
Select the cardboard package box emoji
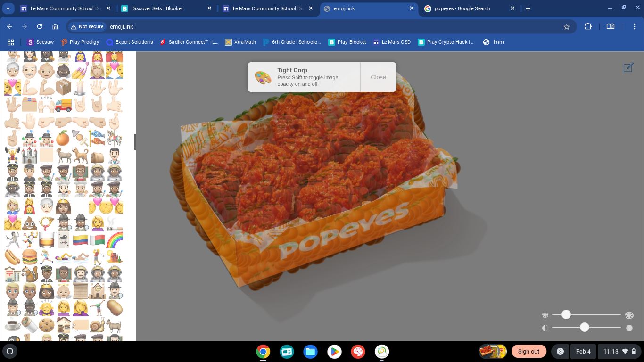coord(63,87)
